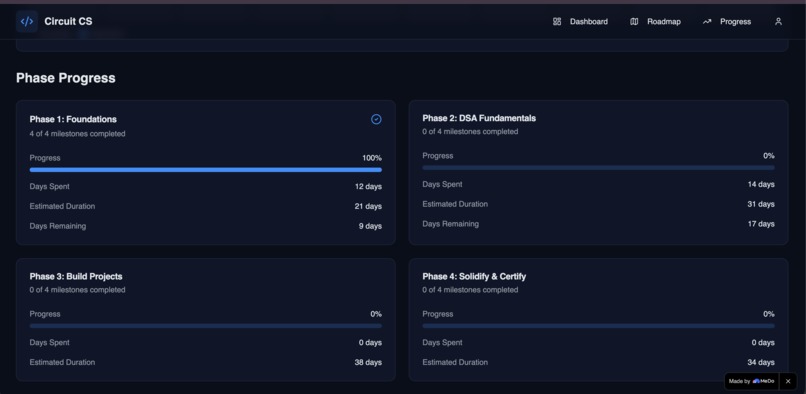
Task: Click the 'Made by' badge text
Action: [x=739, y=381]
